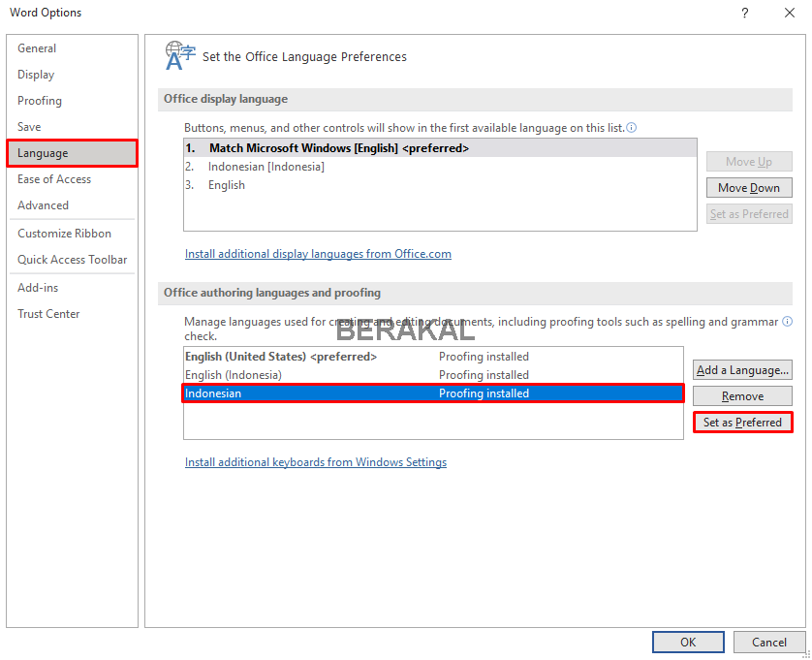The width and height of the screenshot is (812, 660).
Task: Open the Advanced options category
Action: point(72,205)
